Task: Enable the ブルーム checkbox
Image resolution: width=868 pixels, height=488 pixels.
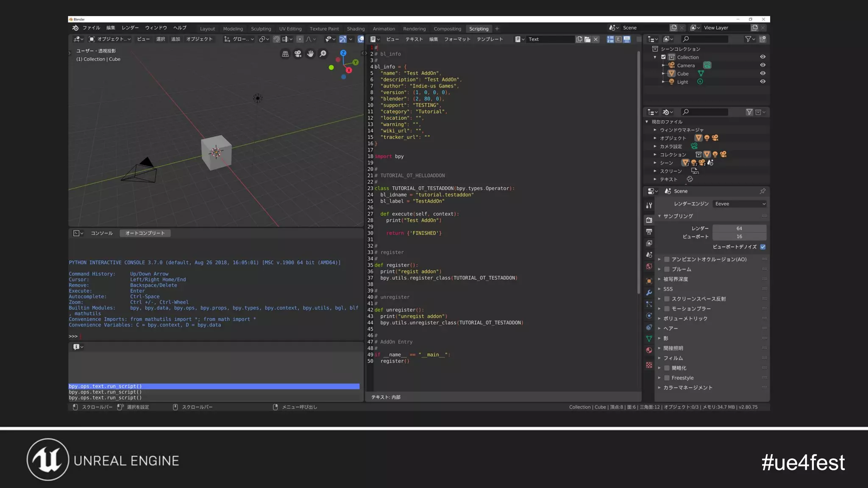Action: pyautogui.click(x=667, y=269)
